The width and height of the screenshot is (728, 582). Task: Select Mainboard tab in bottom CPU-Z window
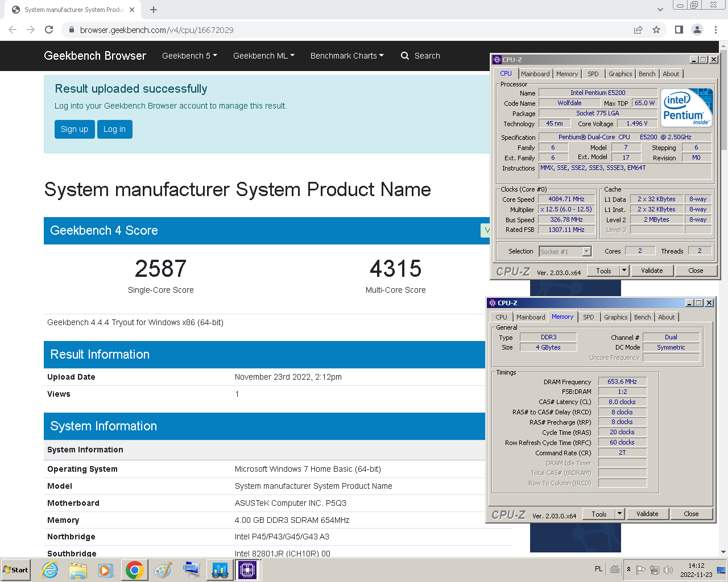(x=531, y=317)
